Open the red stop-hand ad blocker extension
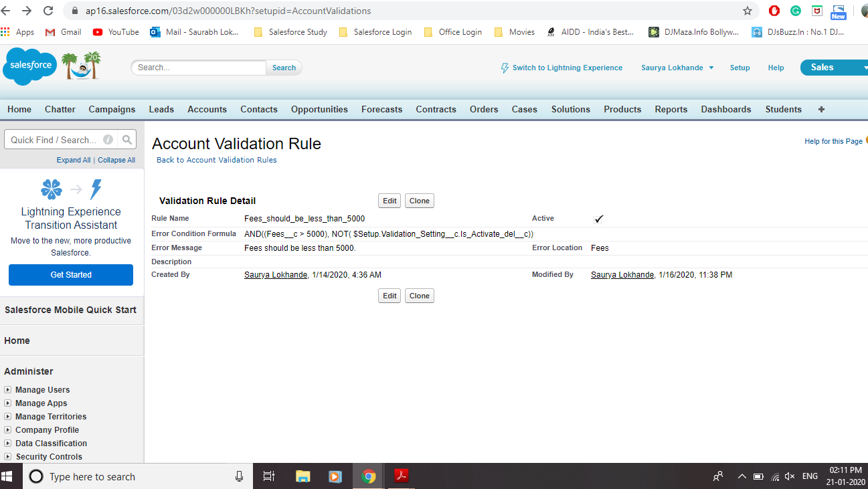This screenshot has width=868, height=489. click(774, 11)
